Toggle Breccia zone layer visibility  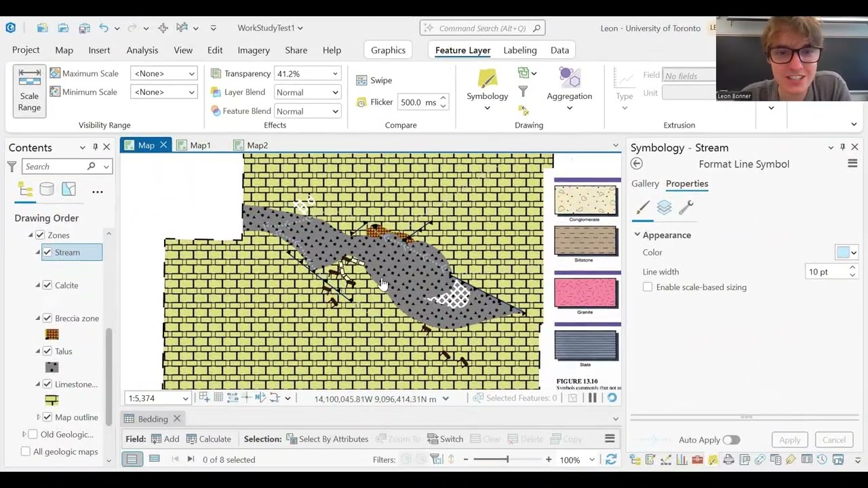(47, 318)
